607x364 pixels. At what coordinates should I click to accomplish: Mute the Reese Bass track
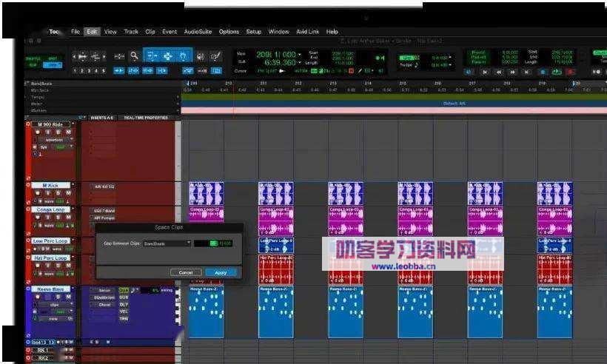point(68,297)
